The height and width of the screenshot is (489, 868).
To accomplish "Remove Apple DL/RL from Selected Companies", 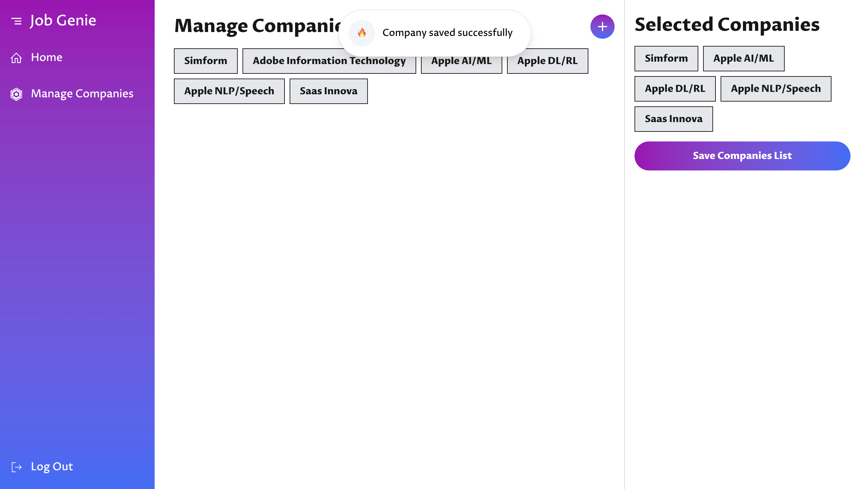I will coord(675,89).
